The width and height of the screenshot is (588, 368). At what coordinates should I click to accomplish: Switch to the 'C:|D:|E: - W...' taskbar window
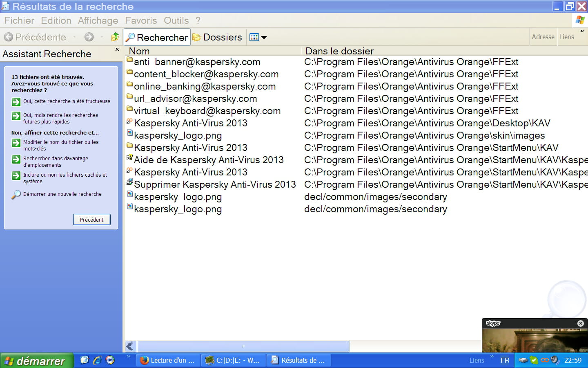click(234, 360)
